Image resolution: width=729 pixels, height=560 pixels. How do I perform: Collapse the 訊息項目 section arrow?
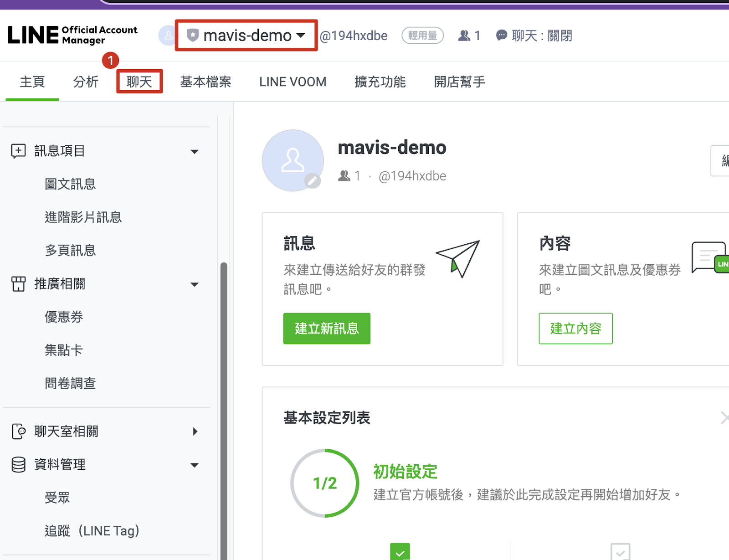[195, 152]
